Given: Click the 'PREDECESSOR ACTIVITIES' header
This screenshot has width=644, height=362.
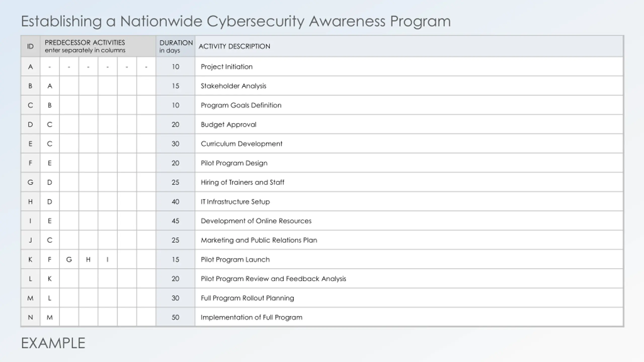Looking at the screenshot, I should (x=98, y=46).
